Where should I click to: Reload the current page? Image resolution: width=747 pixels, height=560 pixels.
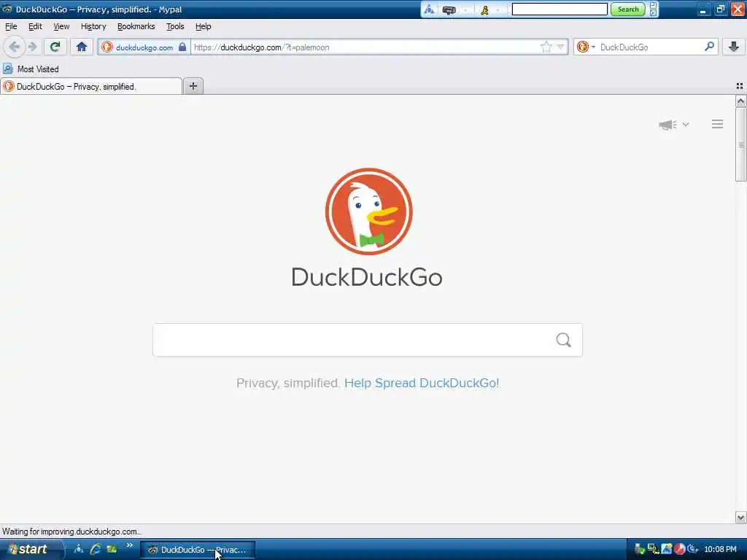pyautogui.click(x=55, y=47)
